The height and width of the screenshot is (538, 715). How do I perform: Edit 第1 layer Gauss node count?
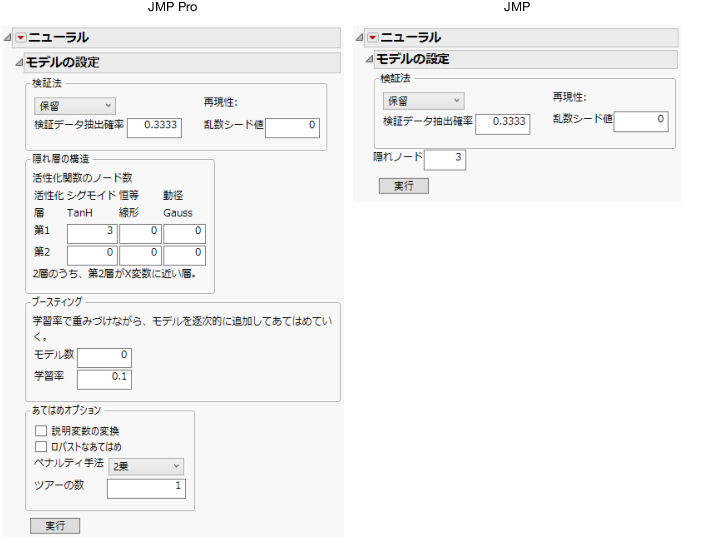(185, 234)
